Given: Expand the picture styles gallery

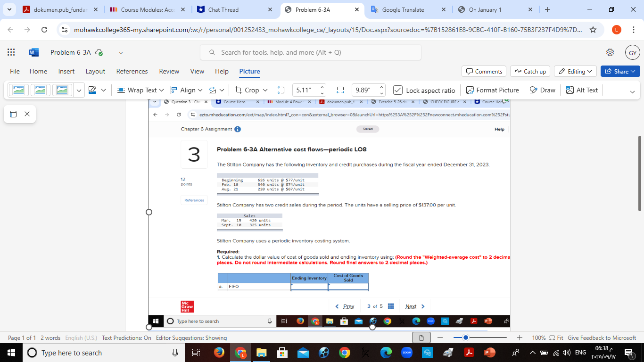Looking at the screenshot, I should coord(79,90).
